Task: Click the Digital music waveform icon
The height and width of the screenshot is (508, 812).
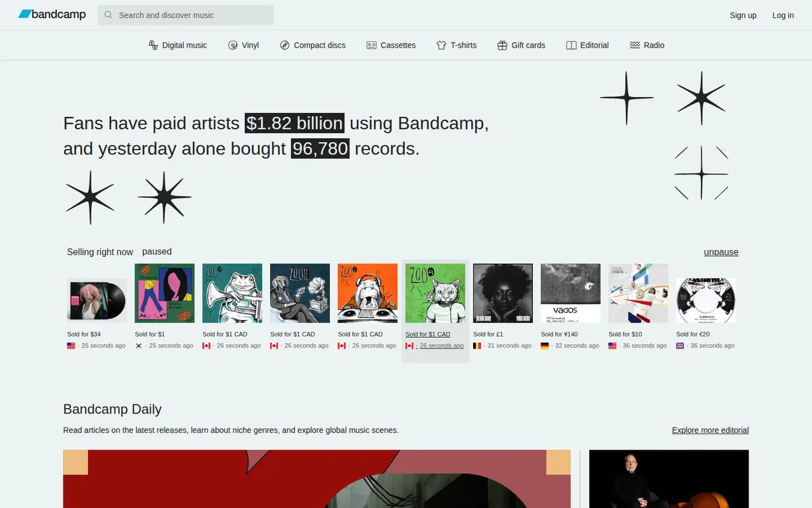Action: click(x=153, y=45)
